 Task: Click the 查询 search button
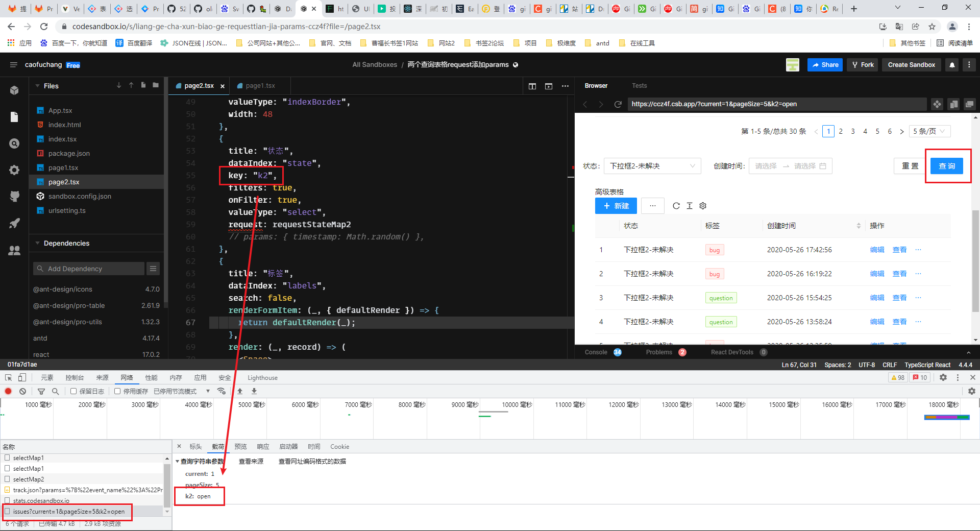[x=947, y=166]
